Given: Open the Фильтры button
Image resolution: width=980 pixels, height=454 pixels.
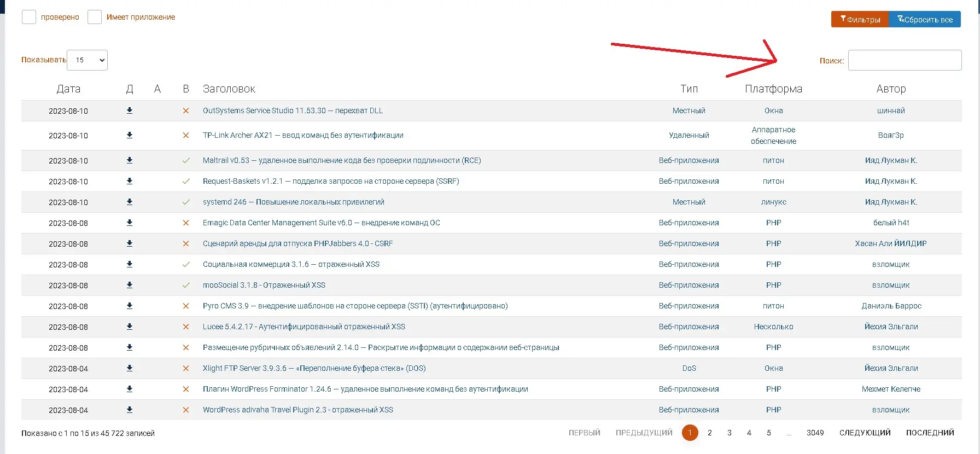Looking at the screenshot, I should pos(860,19).
